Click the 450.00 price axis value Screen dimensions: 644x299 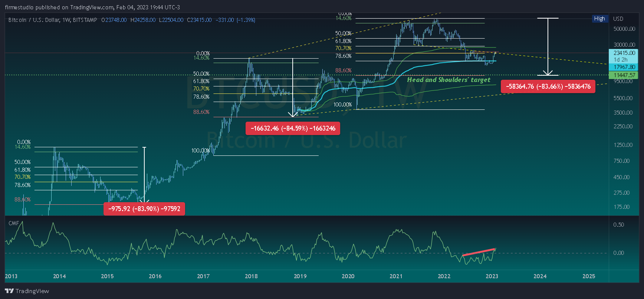[622, 177]
